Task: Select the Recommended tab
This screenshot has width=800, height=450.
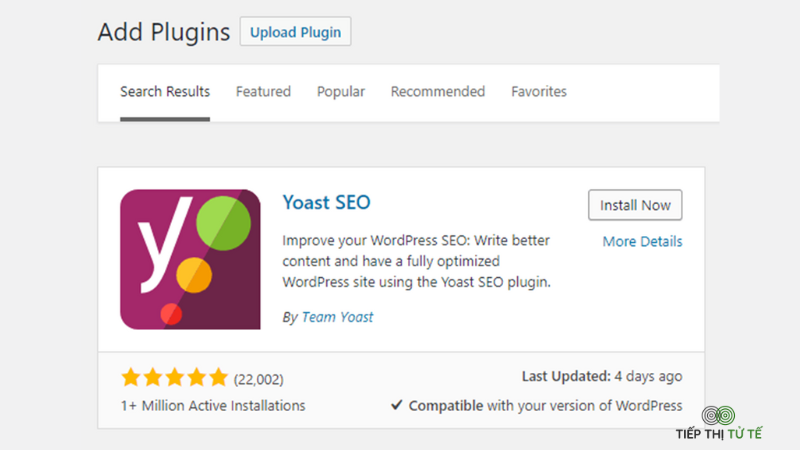Action: click(x=438, y=92)
